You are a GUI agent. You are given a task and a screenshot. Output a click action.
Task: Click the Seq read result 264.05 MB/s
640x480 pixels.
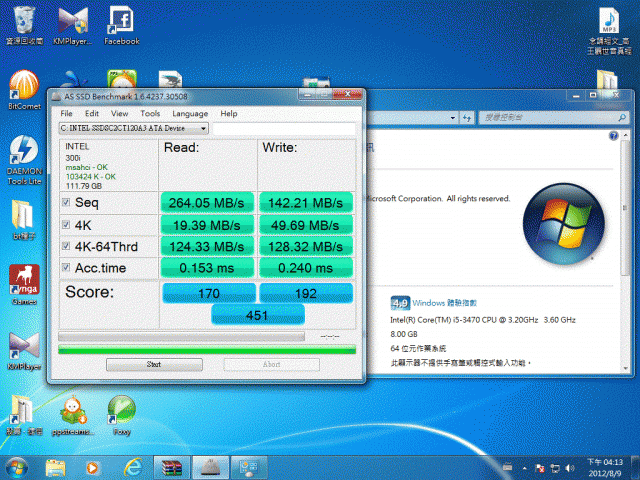[x=207, y=202]
